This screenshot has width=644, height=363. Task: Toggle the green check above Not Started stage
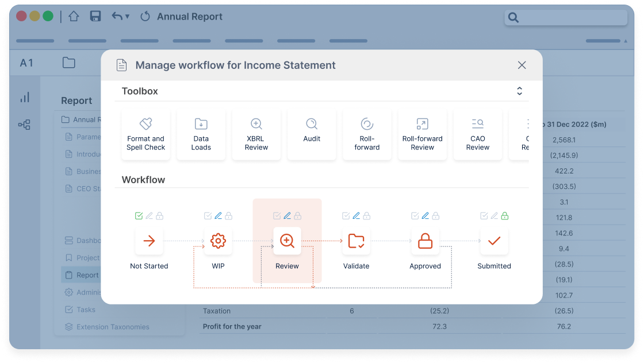(138, 215)
